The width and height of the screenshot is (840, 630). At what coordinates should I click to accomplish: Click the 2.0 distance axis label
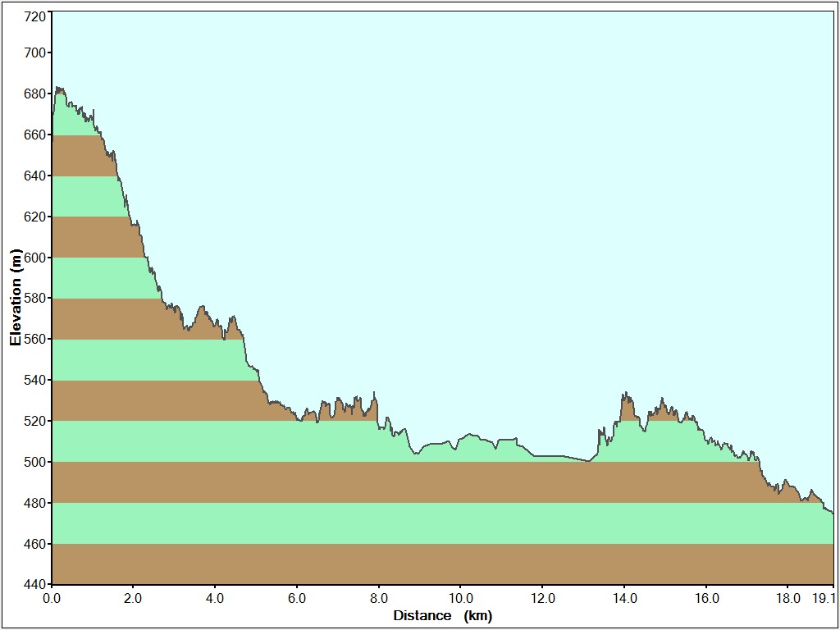[x=133, y=597]
